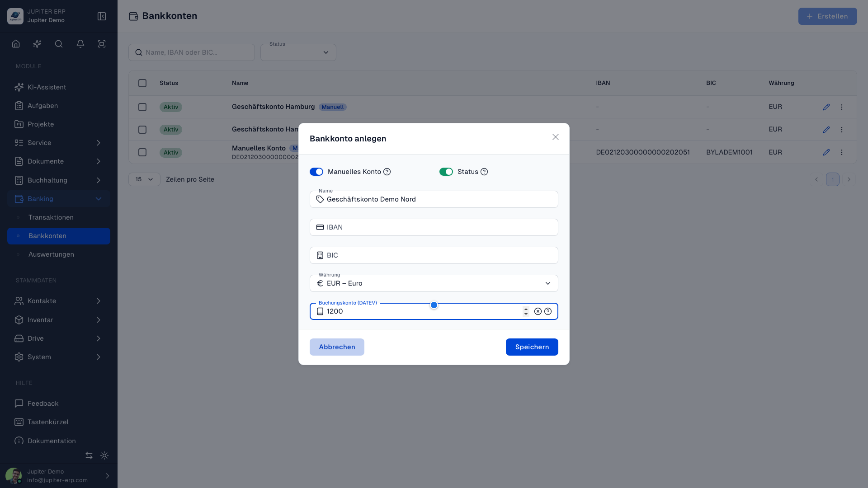Open Feedback link in sidebar
868x488 pixels.
point(59,404)
